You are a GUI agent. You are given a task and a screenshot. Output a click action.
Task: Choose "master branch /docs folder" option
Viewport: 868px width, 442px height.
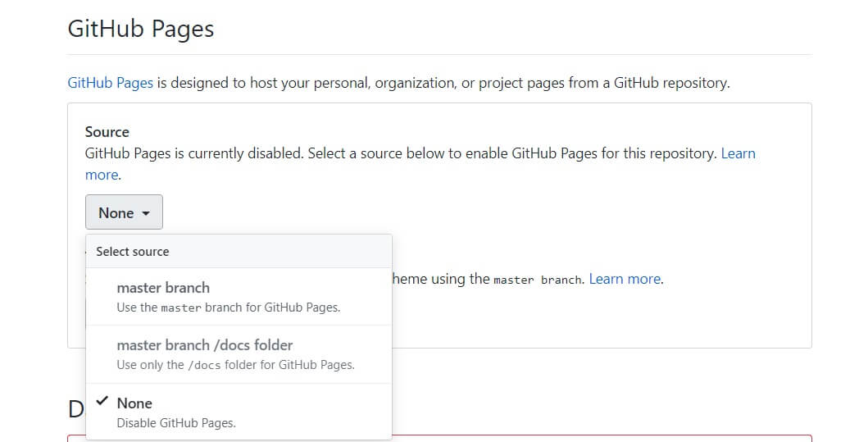(x=204, y=345)
